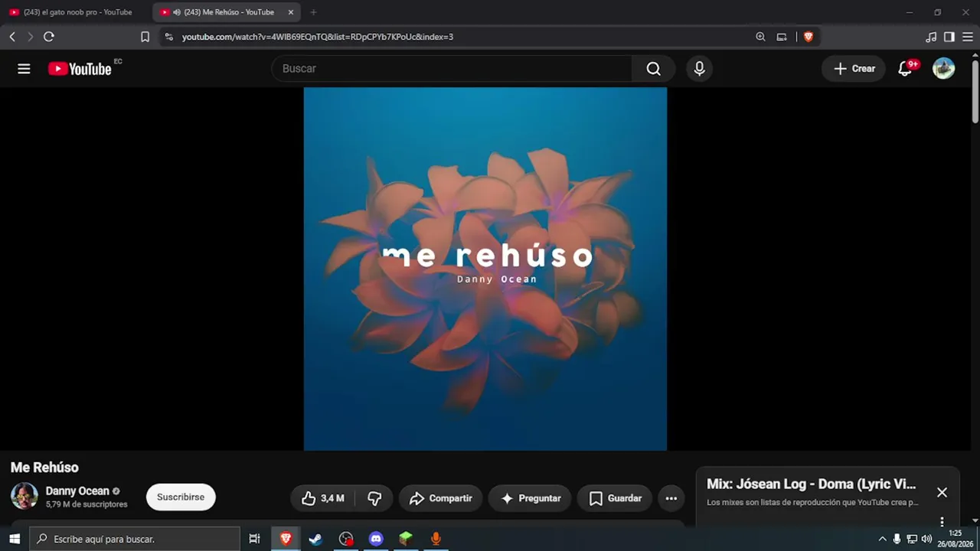Viewport: 980px width, 551px height.
Task: Open OBS Studio from the taskbar
Action: (346, 539)
